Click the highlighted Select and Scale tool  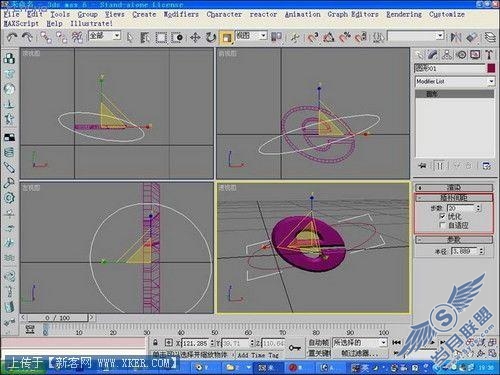226,37
